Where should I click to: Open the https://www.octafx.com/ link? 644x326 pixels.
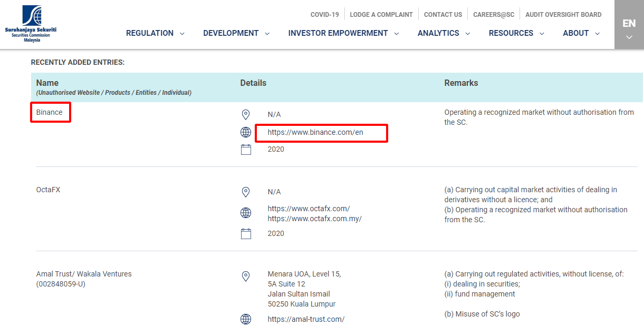(x=309, y=209)
